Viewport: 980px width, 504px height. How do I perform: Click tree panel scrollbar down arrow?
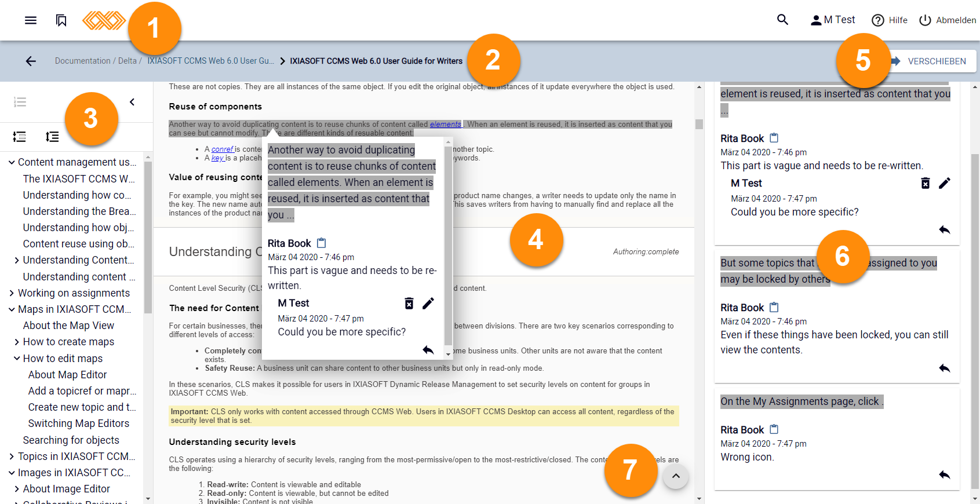click(148, 498)
